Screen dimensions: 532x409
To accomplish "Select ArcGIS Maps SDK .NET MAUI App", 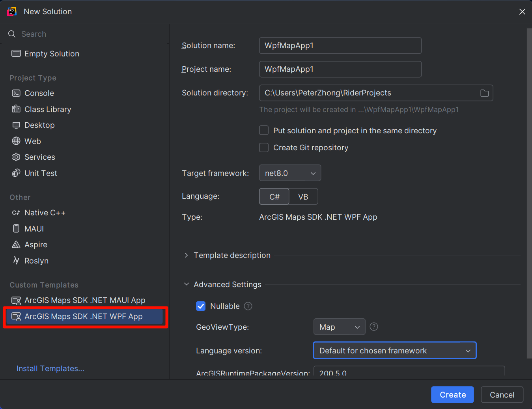I will [85, 300].
